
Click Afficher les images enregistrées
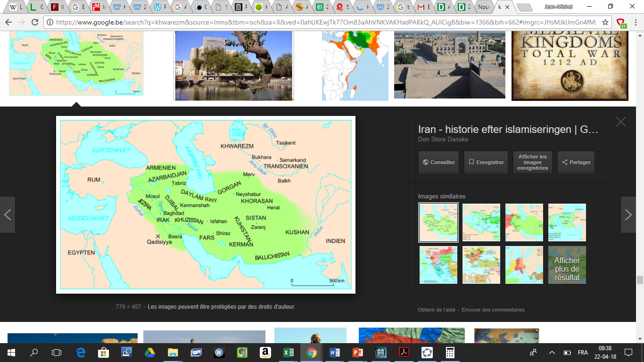532,162
